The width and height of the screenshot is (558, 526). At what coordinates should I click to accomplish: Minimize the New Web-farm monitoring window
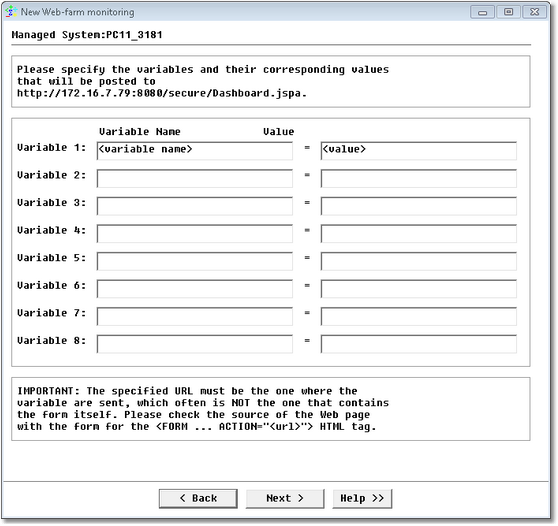tap(483, 12)
